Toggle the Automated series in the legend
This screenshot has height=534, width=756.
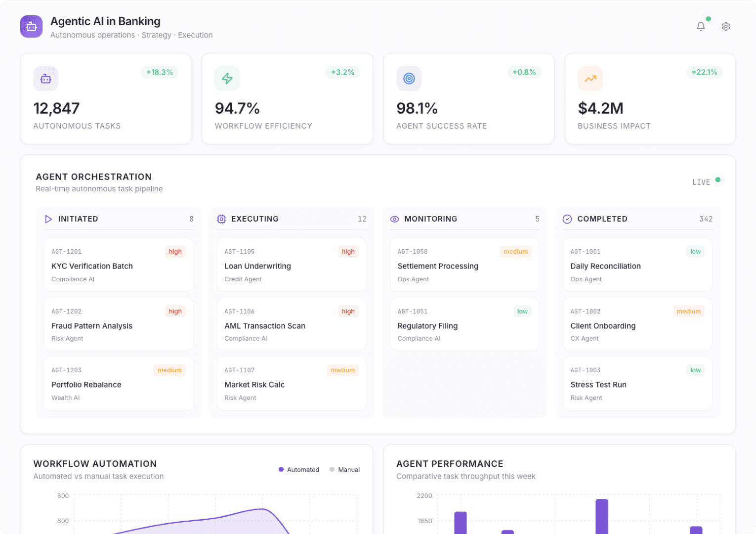298,469
